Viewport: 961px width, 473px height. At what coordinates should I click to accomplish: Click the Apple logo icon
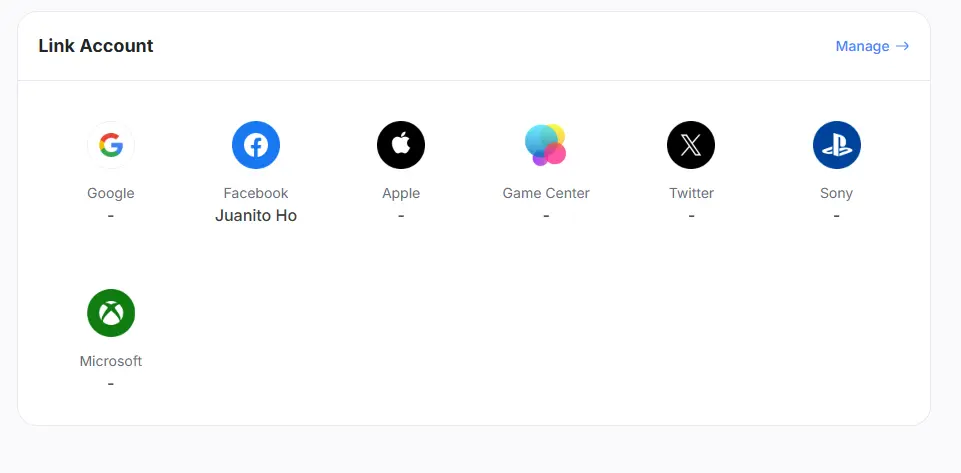point(401,146)
